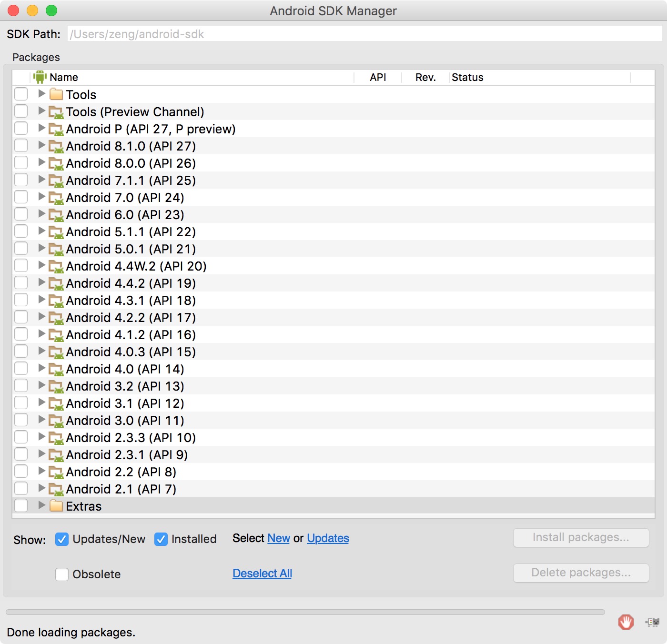The width and height of the screenshot is (667, 644).
Task: Click the Updates link
Action: pos(328,538)
